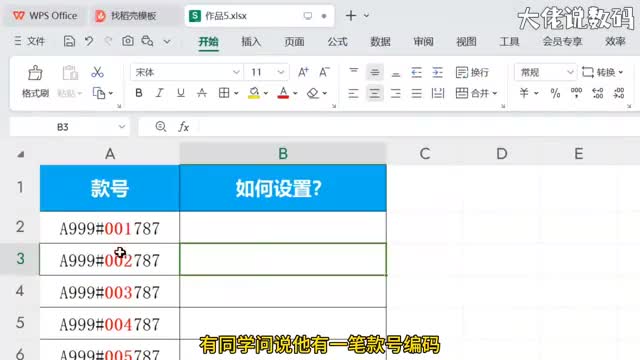Click the wrap text (换行) button
Viewport: 640px width, 360px height.
point(472,72)
